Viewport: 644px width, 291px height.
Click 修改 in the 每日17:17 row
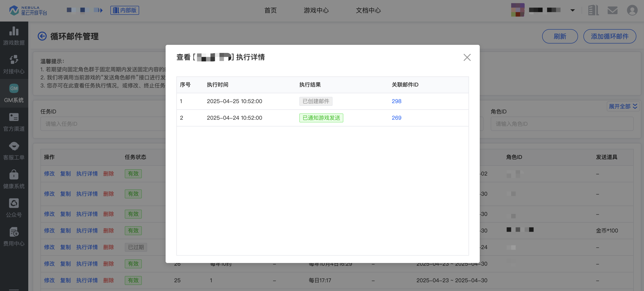pos(49,280)
